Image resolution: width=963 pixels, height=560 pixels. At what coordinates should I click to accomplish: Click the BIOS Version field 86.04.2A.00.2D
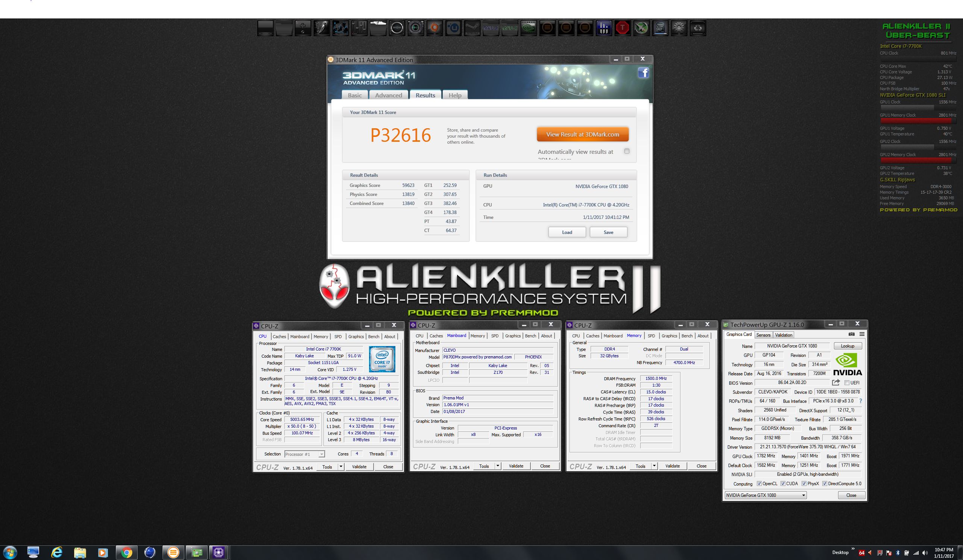(x=792, y=383)
